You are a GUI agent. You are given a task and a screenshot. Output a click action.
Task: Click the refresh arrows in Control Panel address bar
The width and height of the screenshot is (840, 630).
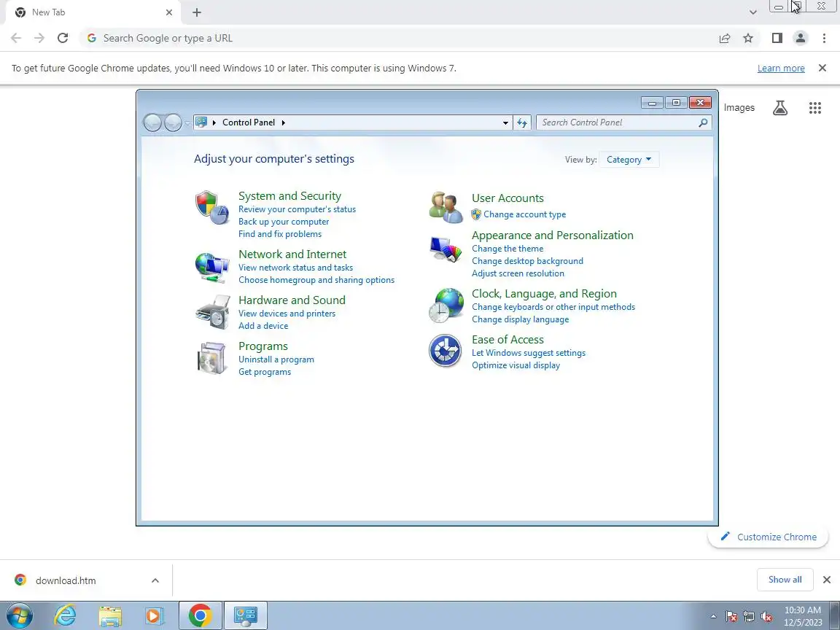(x=522, y=122)
